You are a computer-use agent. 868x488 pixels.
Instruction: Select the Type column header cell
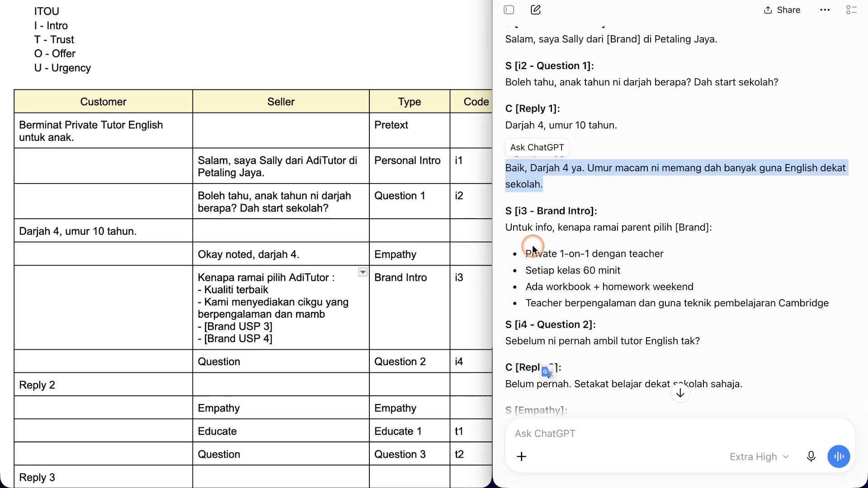coord(410,102)
